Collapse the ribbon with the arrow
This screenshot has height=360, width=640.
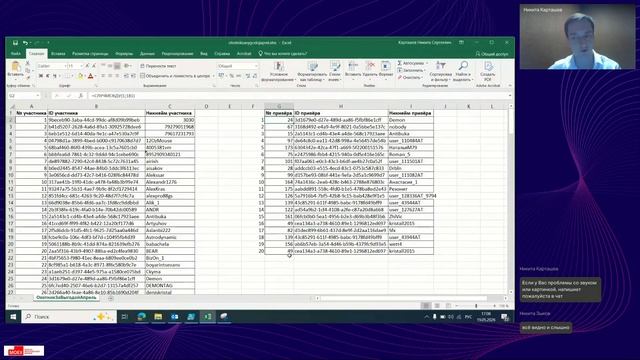tap(510, 86)
